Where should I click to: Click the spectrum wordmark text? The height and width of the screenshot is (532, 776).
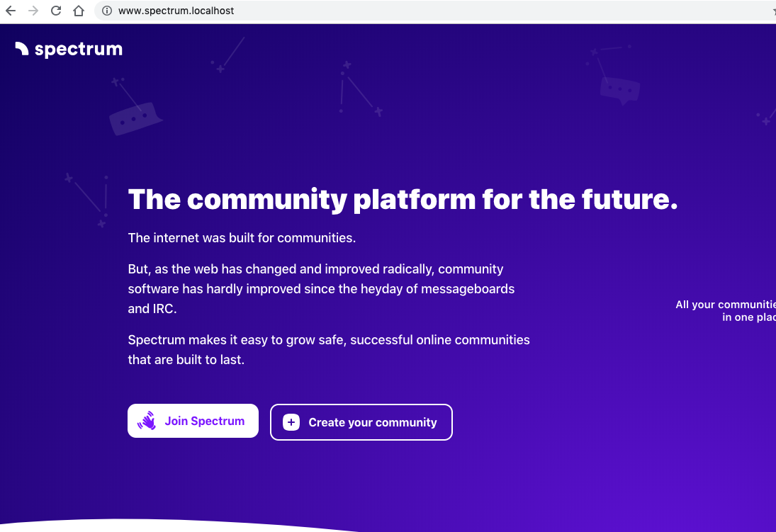[78, 49]
